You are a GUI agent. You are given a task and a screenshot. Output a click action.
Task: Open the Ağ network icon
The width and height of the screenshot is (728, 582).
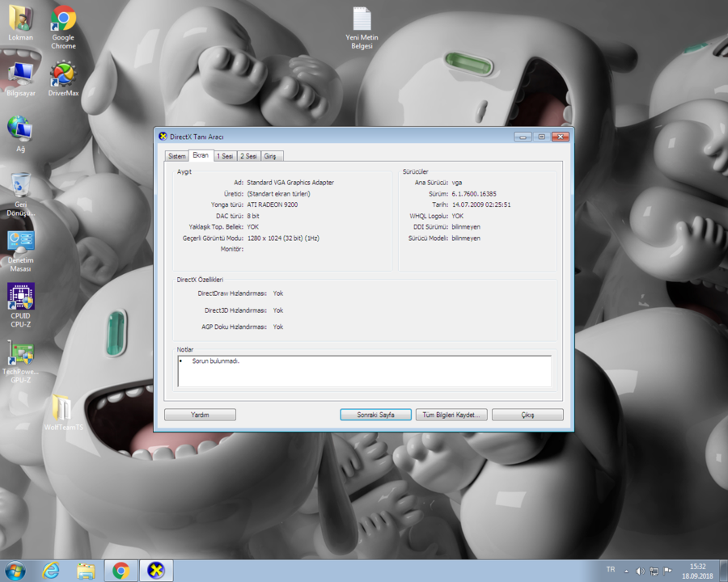pyautogui.click(x=20, y=134)
